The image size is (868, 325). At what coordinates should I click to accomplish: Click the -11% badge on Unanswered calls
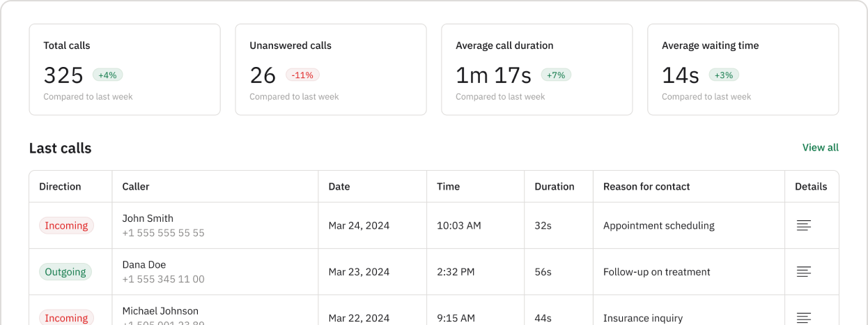[x=302, y=75]
